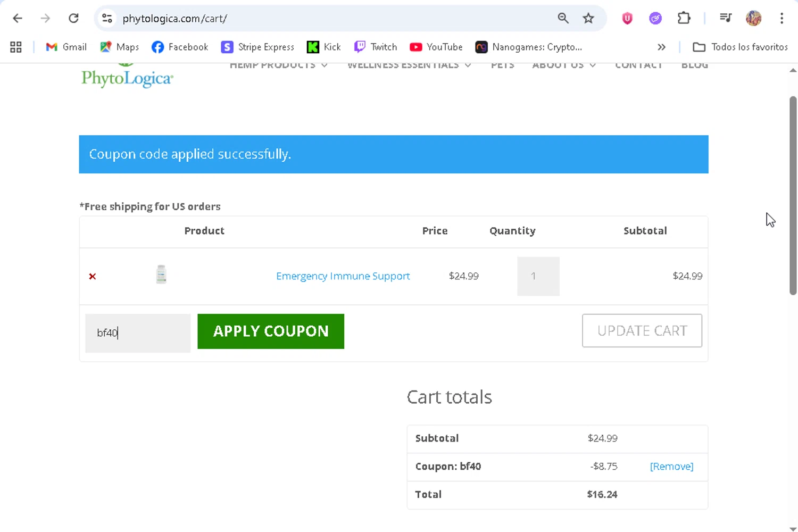Expand the Hemp Products menu
798x532 pixels.
278,65
